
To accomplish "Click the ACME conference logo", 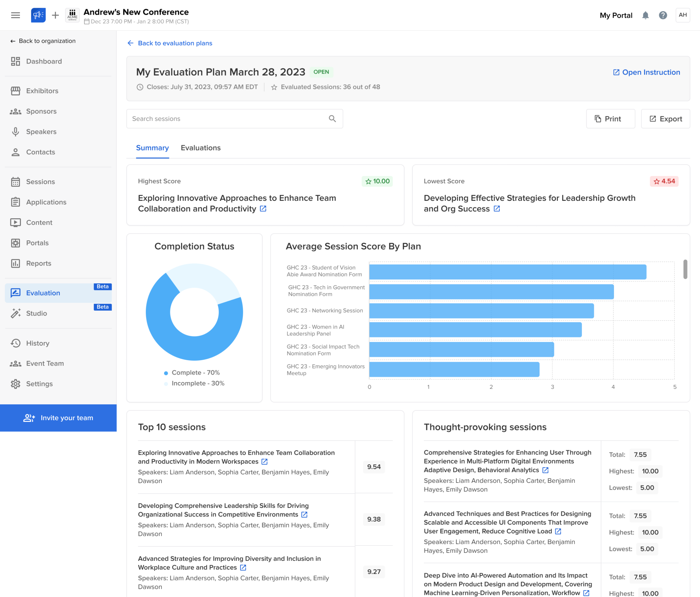I will [72, 15].
